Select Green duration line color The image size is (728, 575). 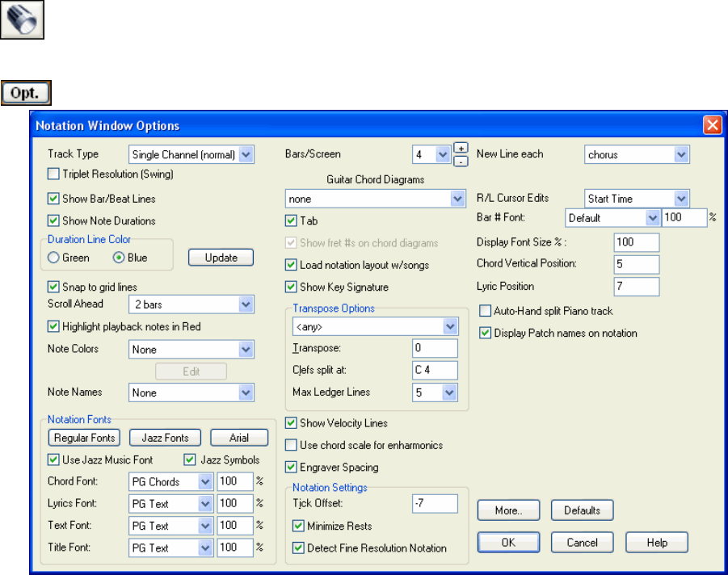55,258
